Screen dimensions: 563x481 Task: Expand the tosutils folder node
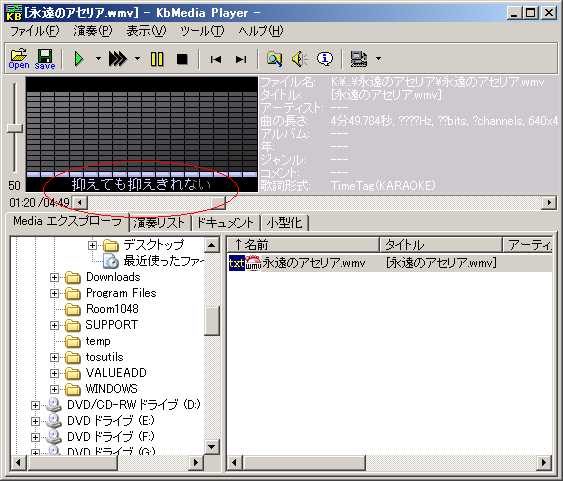tap(54, 358)
